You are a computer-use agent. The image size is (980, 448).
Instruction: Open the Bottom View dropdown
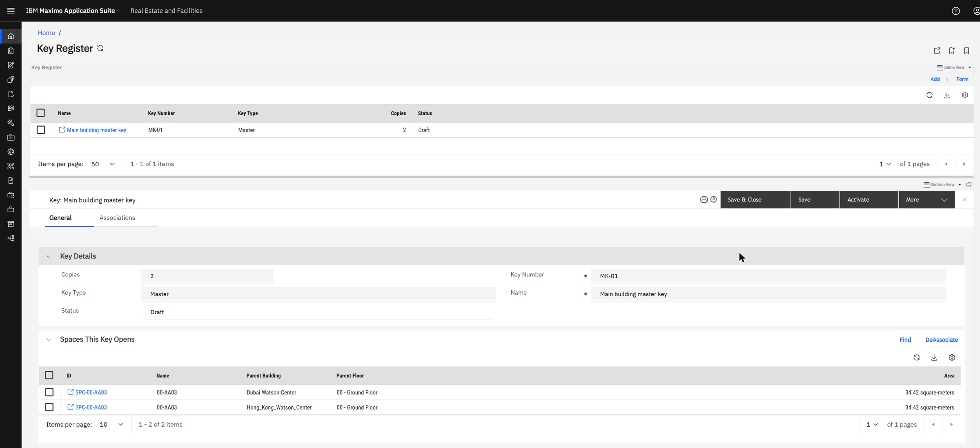pyautogui.click(x=942, y=185)
